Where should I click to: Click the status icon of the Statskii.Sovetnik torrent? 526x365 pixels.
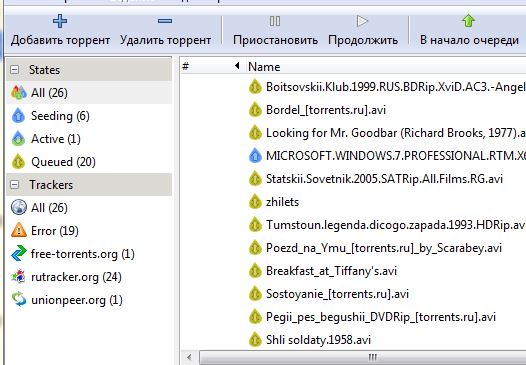[x=255, y=179]
